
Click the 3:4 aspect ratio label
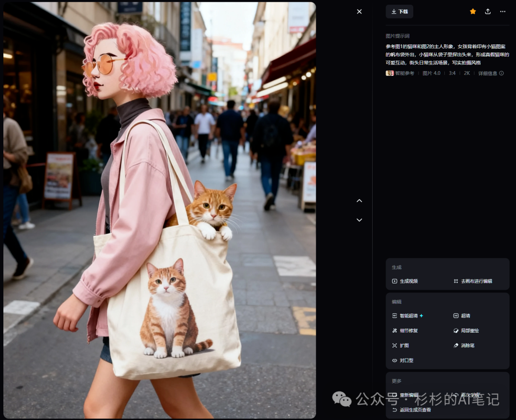pos(452,73)
